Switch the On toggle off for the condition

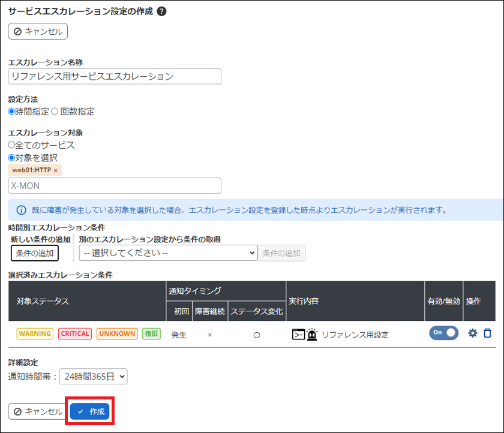pyautogui.click(x=443, y=333)
